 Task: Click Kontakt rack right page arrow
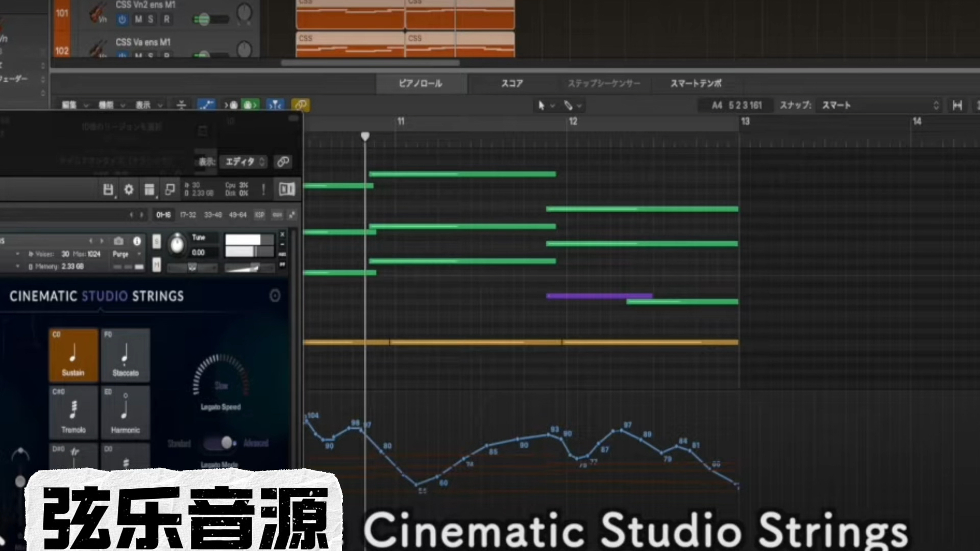pyautogui.click(x=141, y=215)
